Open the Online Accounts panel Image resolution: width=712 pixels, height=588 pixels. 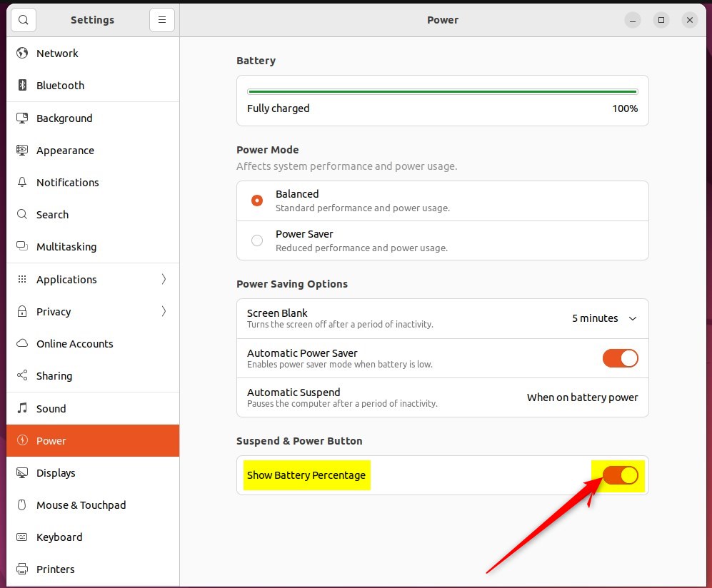(x=93, y=343)
